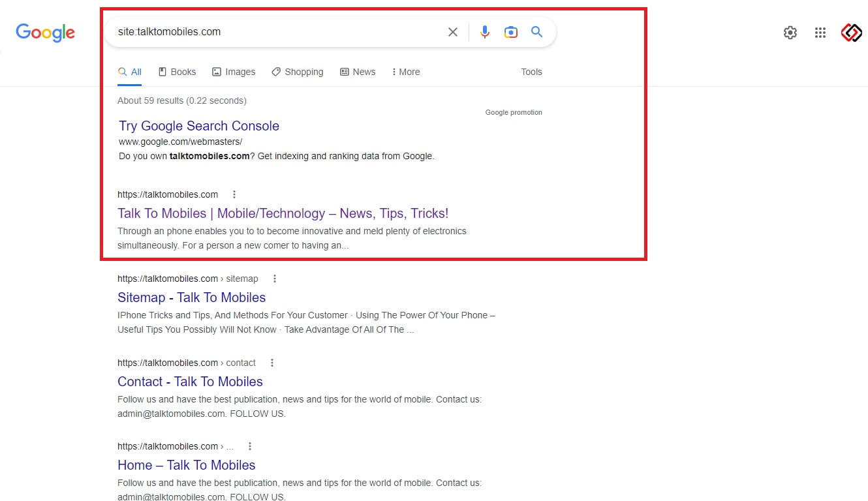Screen dimensions: 868x501
Task: Open options dots beside the talktomobiles.com homepage result
Action: (x=234, y=194)
